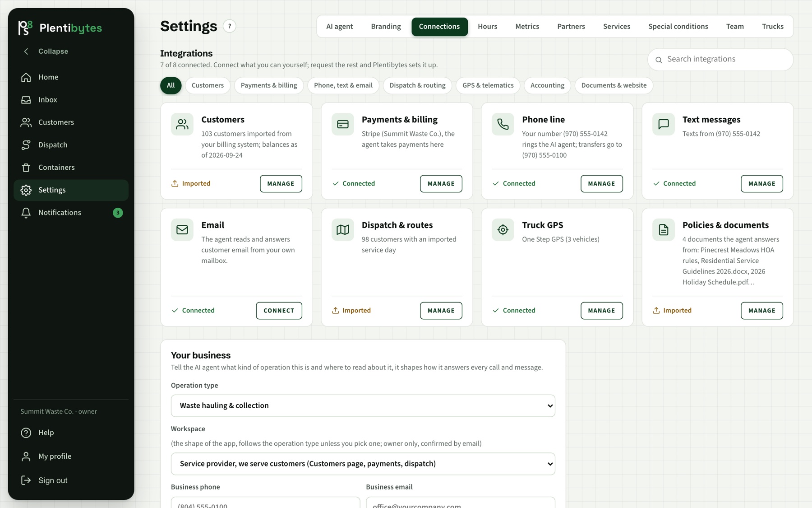The height and width of the screenshot is (508, 812).
Task: Manage the Policies & documents integration
Action: click(x=762, y=311)
